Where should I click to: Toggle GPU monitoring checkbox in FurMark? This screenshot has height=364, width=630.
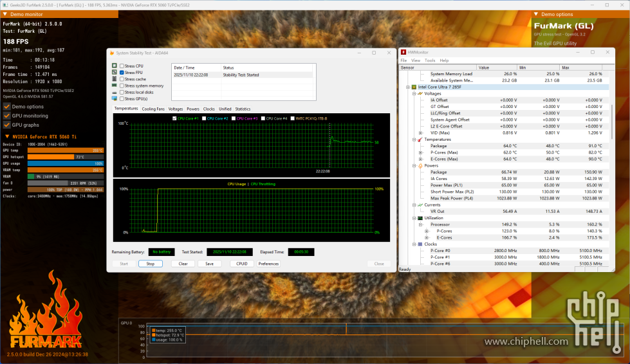(7, 116)
